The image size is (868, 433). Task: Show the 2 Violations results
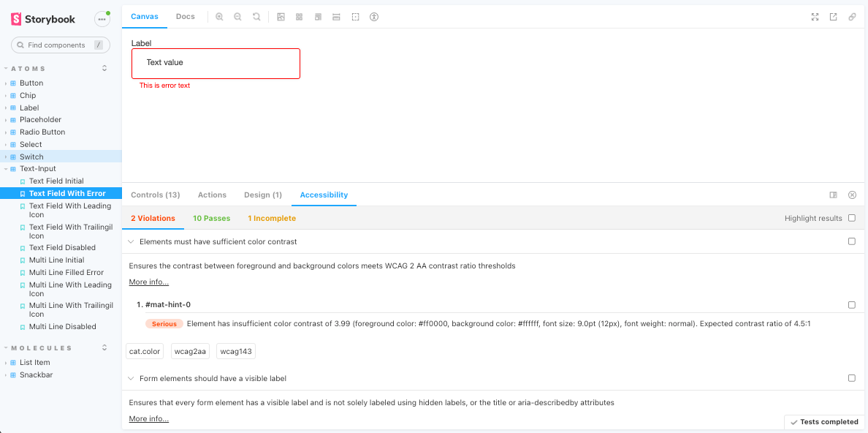tap(153, 219)
